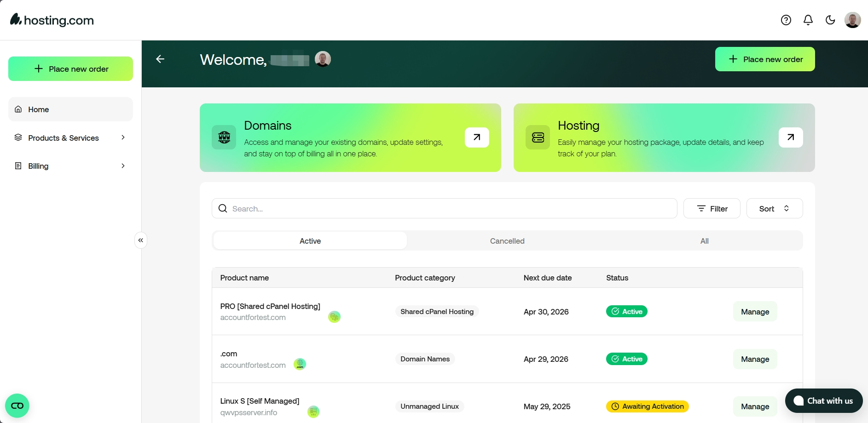Click the Hosting card title

coord(579,126)
